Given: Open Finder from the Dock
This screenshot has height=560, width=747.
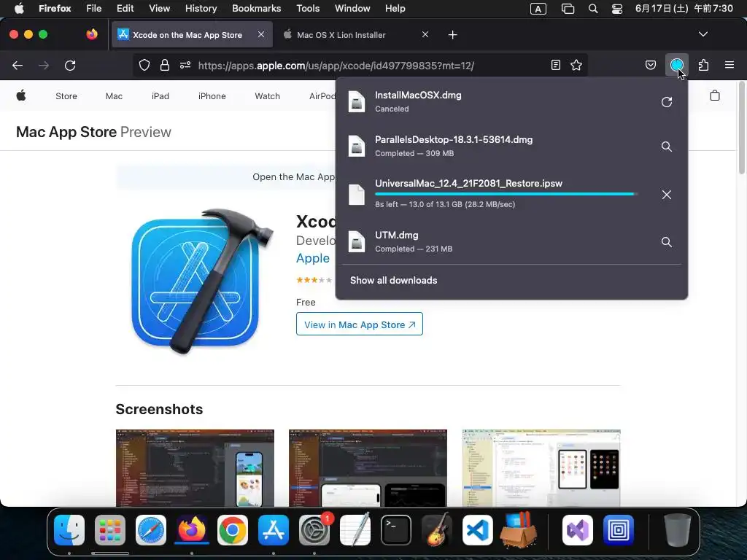Looking at the screenshot, I should point(69,530).
